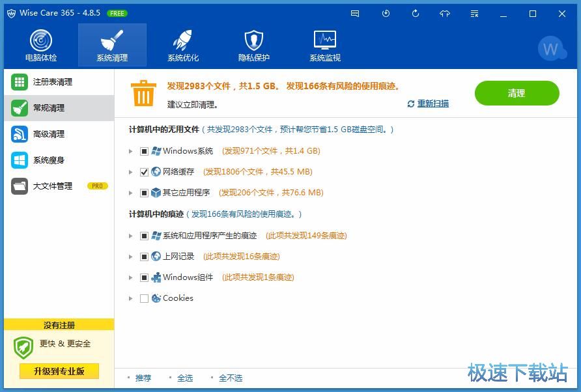
Task: Click the restore circular arrow icon in title bar
Action: click(x=416, y=14)
